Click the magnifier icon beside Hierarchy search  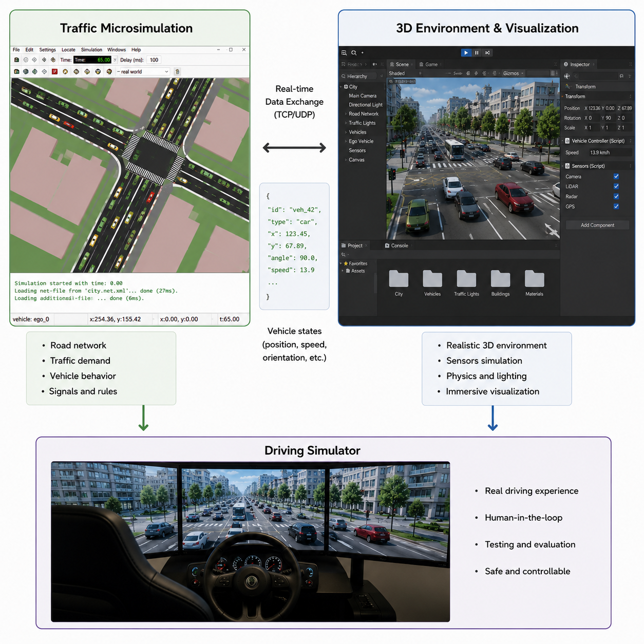coord(344,76)
